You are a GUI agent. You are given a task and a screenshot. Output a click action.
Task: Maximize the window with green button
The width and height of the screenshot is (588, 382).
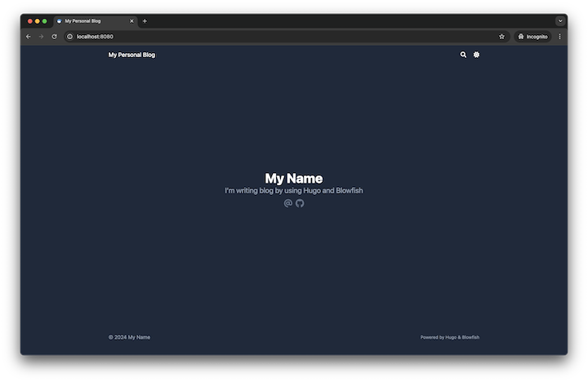click(x=44, y=20)
